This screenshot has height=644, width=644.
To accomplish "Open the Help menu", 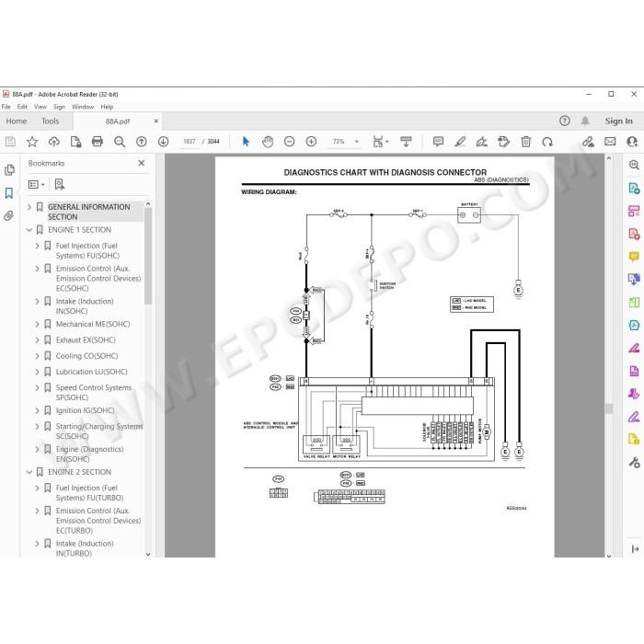I will pyautogui.click(x=107, y=107).
